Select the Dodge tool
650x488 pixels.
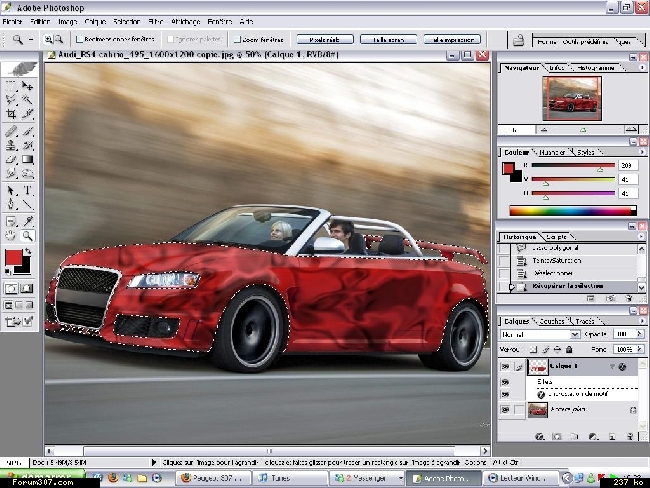pyautogui.click(x=27, y=173)
